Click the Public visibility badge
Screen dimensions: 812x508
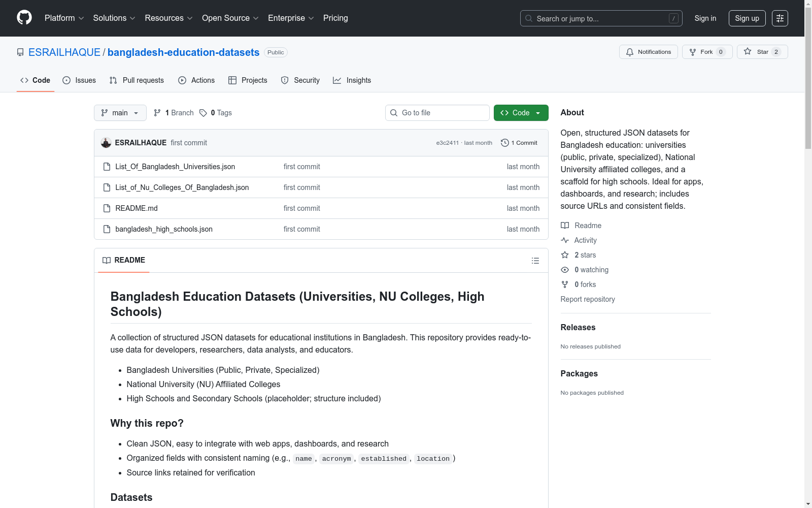pos(276,52)
